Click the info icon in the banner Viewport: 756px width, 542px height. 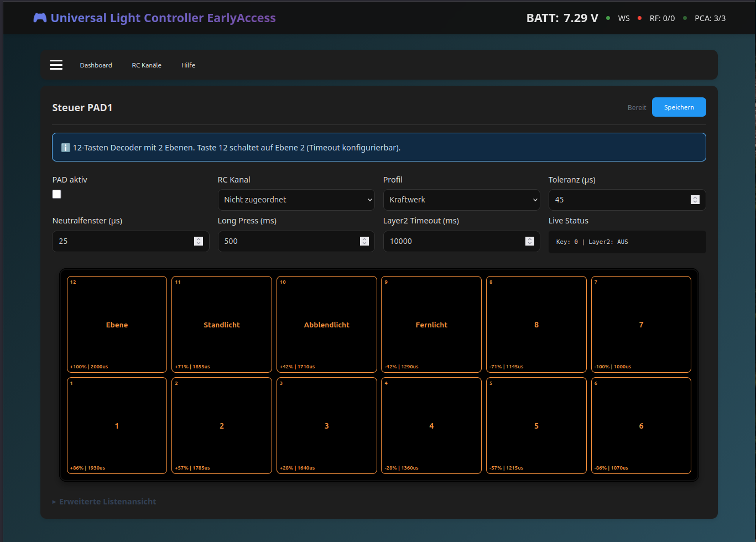coord(65,148)
